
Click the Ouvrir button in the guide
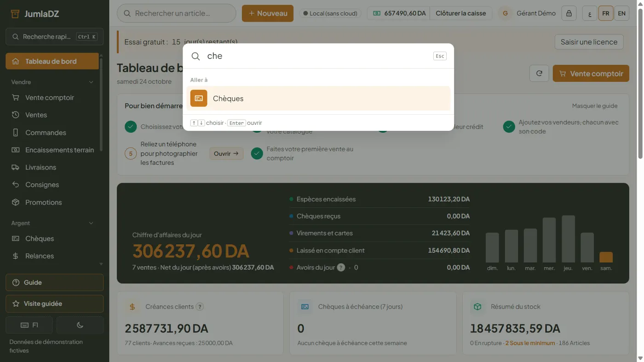click(x=226, y=153)
